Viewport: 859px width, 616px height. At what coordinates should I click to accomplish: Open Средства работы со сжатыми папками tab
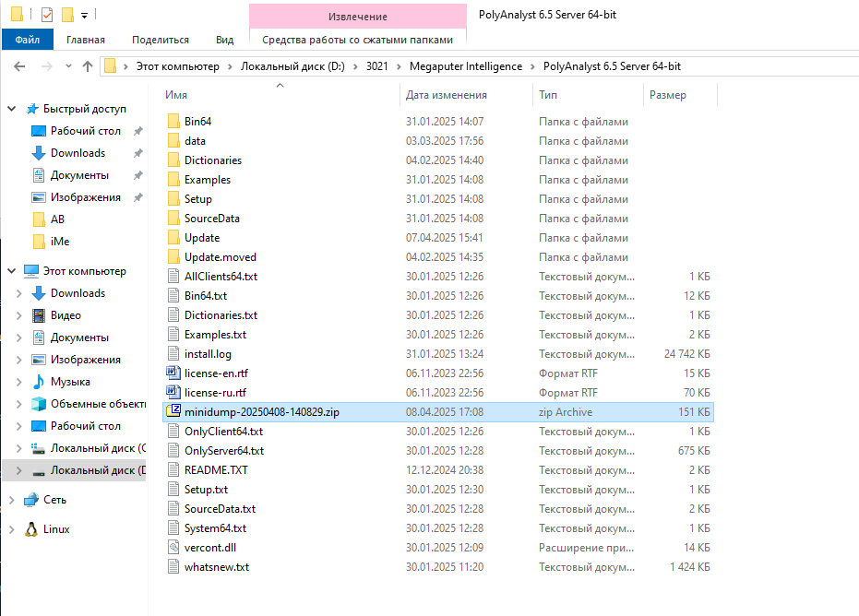pos(358,40)
